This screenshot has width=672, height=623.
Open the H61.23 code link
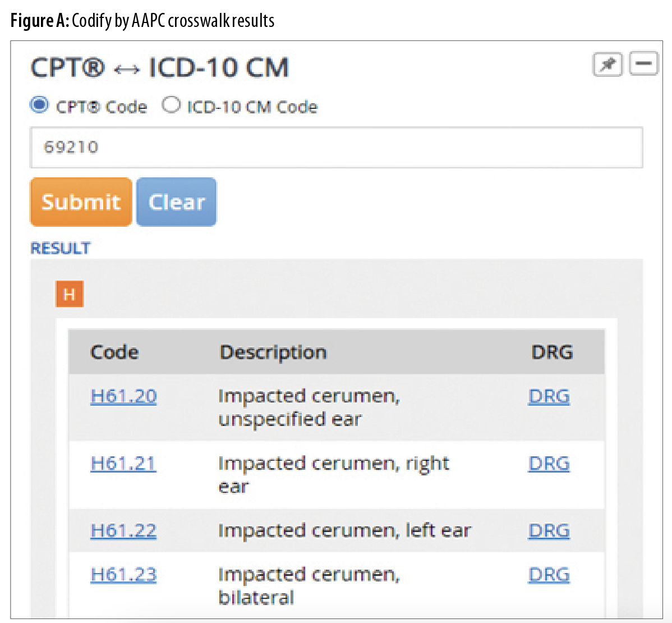[123, 575]
